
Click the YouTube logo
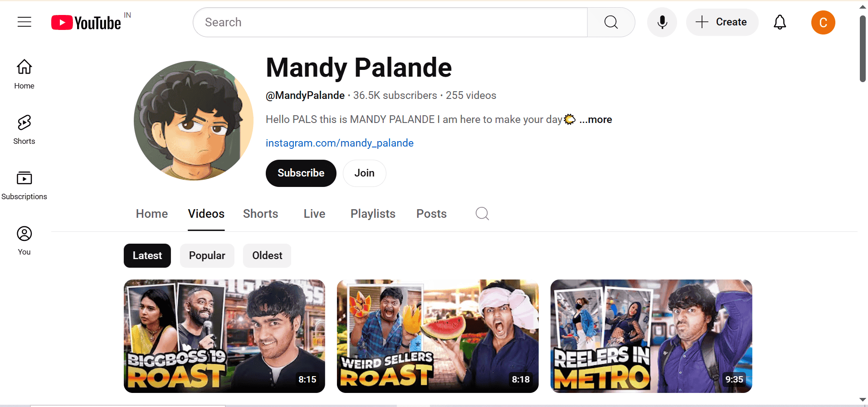86,22
